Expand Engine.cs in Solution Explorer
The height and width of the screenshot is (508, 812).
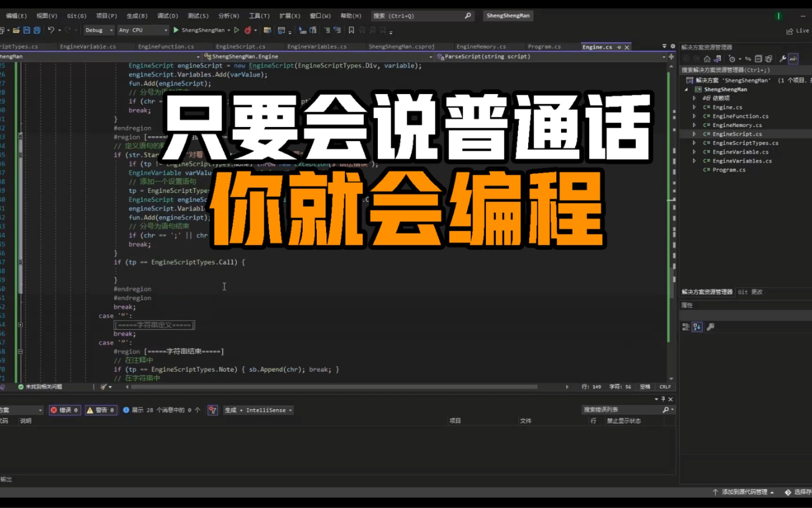click(694, 107)
